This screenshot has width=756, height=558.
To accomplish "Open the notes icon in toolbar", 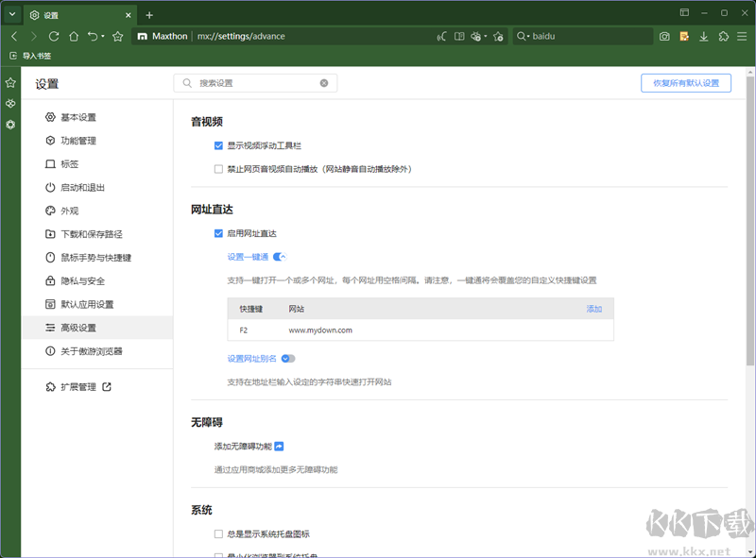I will 684,36.
